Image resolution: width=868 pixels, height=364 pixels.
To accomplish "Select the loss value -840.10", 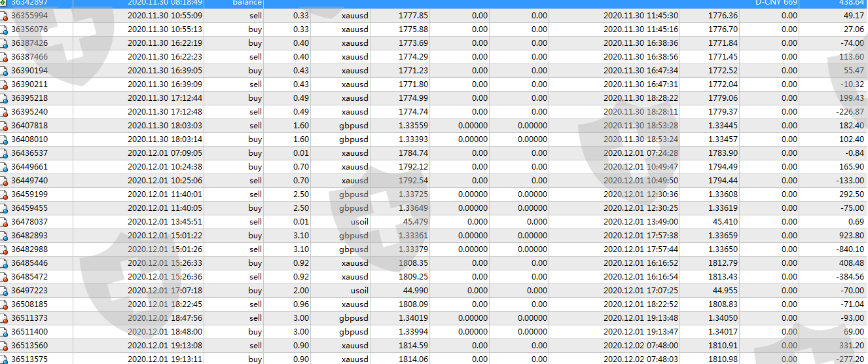I will (848, 249).
